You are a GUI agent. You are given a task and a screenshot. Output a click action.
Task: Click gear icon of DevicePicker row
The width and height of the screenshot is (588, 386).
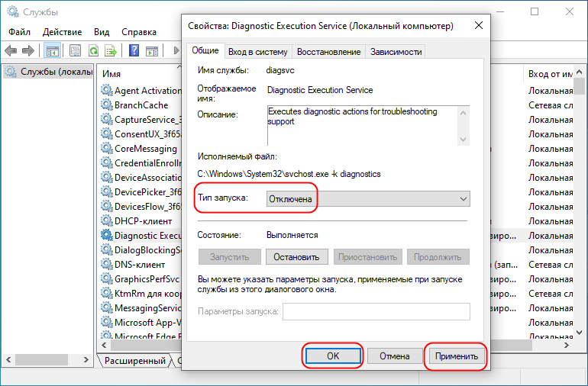[x=107, y=192]
